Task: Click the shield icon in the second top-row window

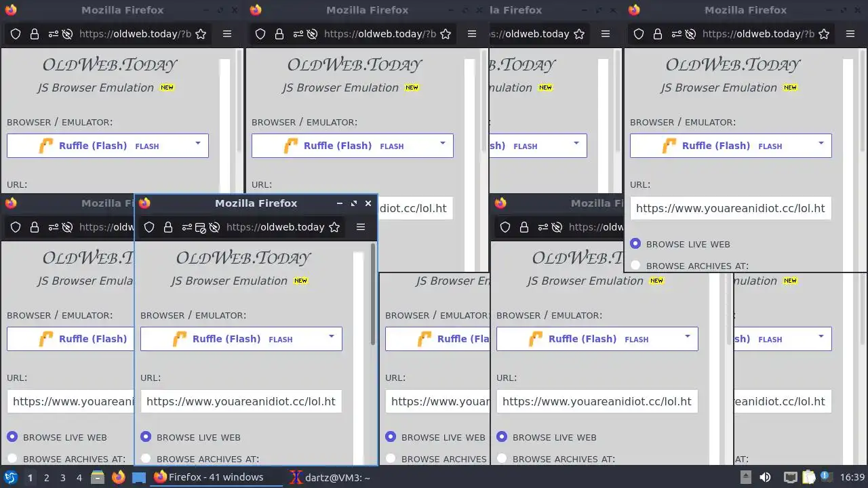Action: pyautogui.click(x=260, y=34)
